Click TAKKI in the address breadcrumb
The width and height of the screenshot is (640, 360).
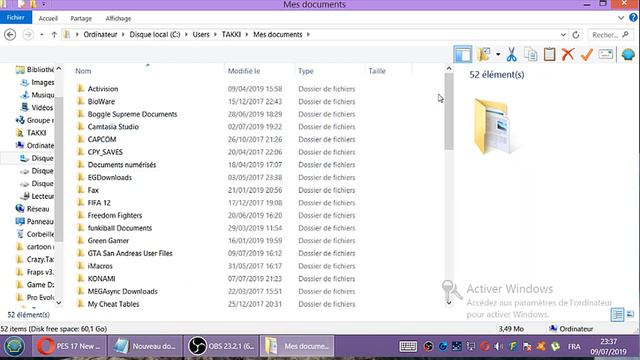click(x=231, y=35)
